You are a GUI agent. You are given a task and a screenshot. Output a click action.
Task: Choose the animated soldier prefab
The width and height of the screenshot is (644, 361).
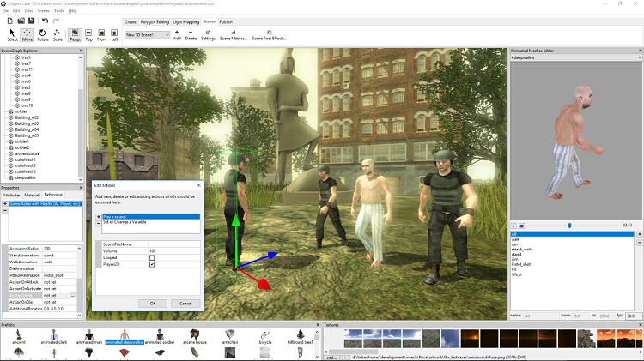coord(160,337)
